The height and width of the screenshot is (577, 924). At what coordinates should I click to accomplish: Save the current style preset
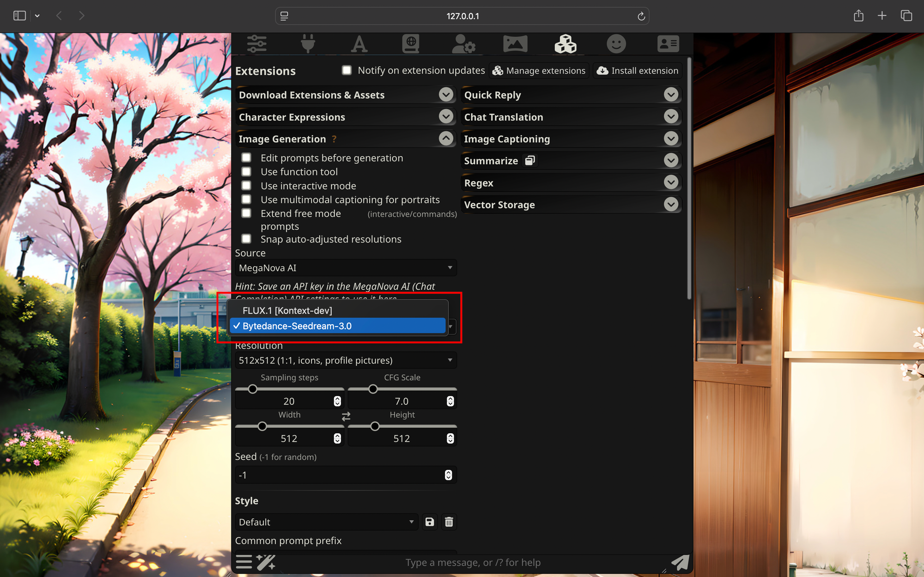point(430,522)
